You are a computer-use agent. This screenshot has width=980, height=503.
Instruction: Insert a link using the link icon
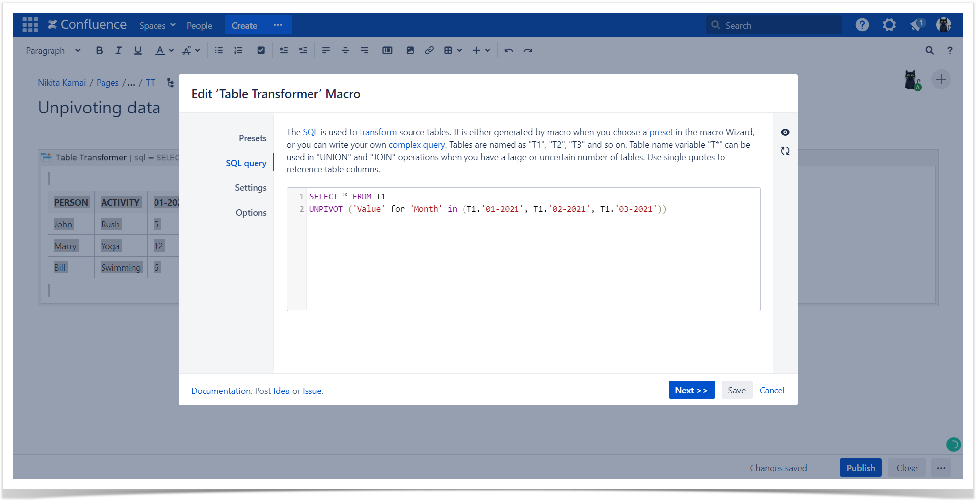point(429,50)
